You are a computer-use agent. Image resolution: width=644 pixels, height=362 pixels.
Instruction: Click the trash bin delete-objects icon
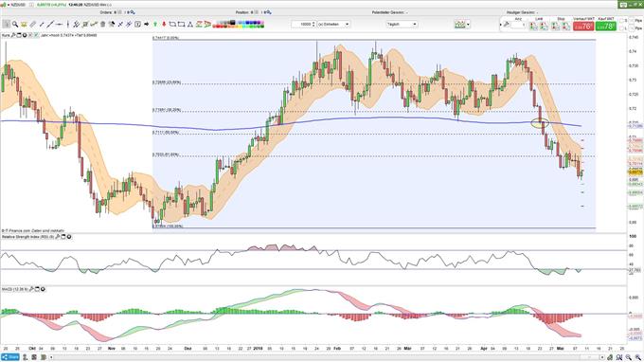point(102,25)
